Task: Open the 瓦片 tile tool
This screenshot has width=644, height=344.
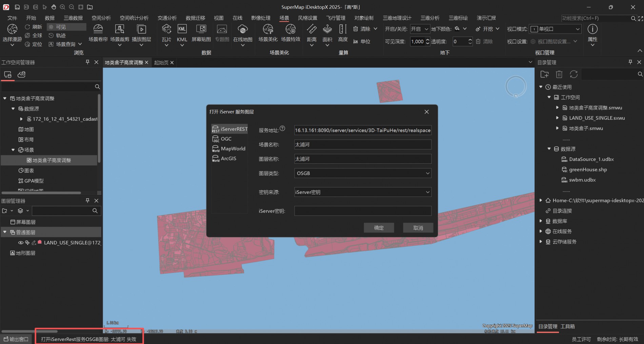Action: tap(166, 29)
